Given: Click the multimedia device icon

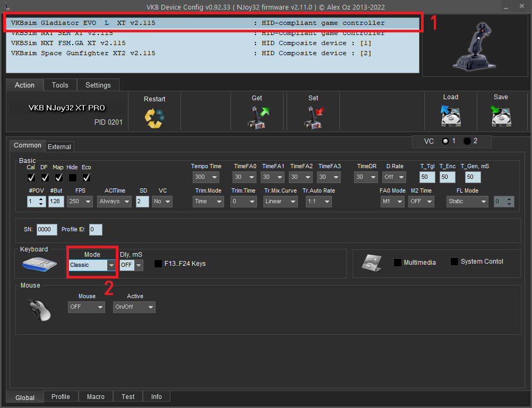Looking at the screenshot, I should 372,263.
